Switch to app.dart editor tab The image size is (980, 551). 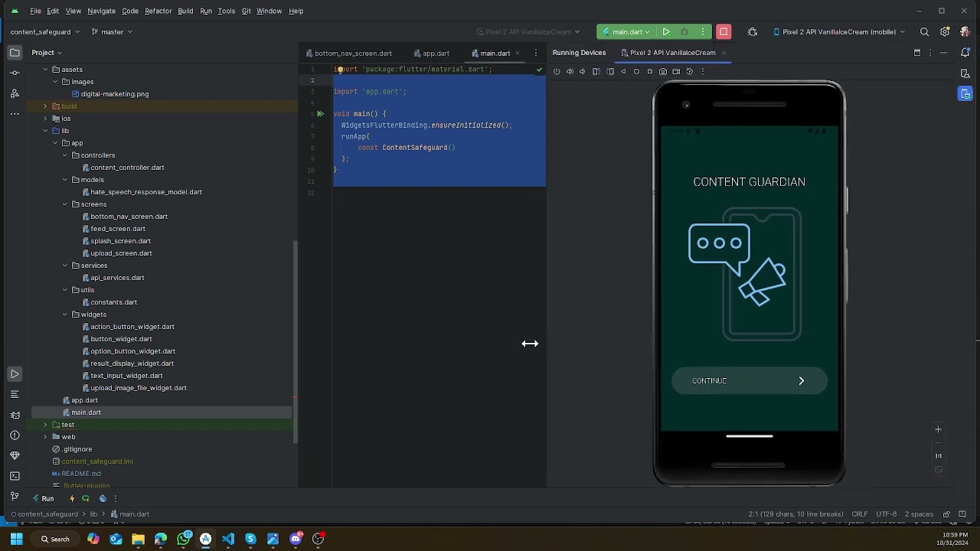pos(431,54)
